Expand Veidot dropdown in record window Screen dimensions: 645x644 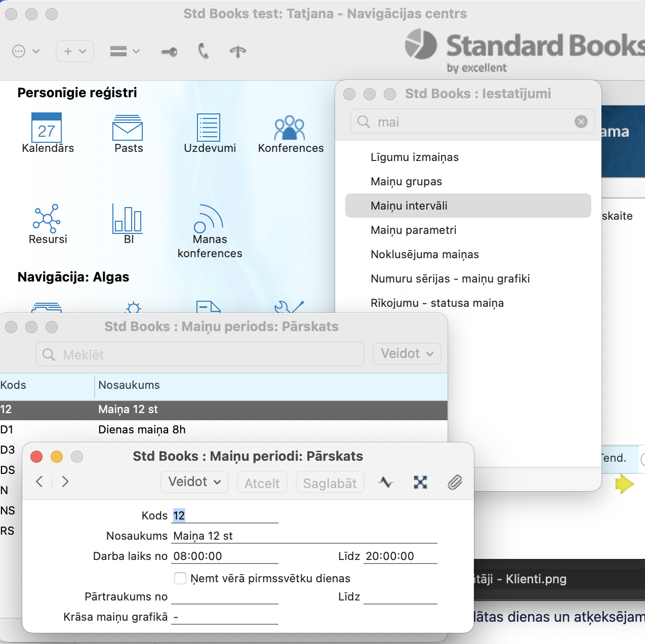click(x=194, y=482)
